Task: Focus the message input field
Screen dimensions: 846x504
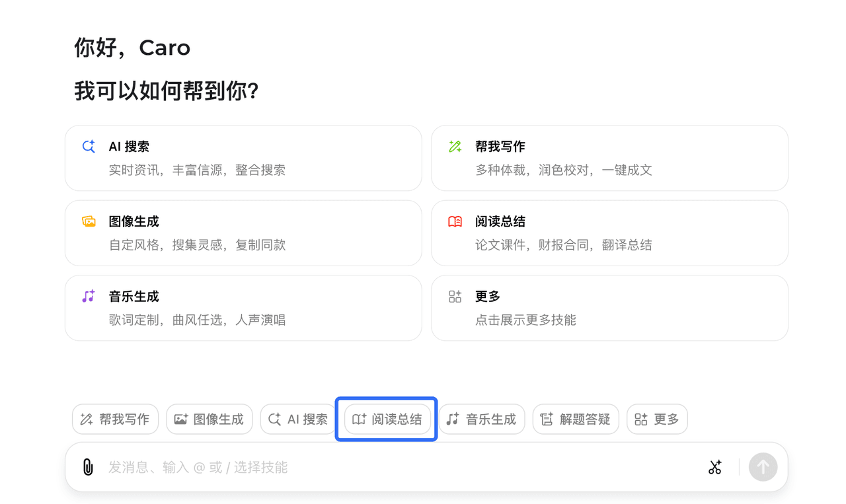Action: click(397, 468)
